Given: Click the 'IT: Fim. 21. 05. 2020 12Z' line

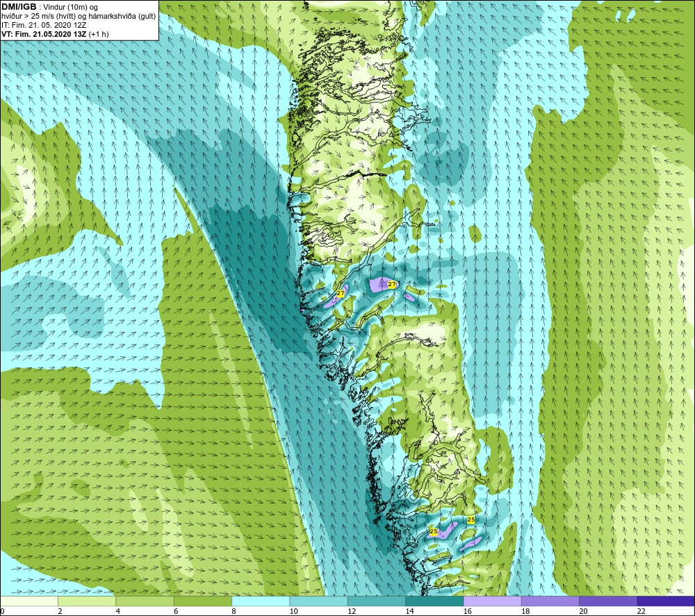Looking at the screenshot, I should click(44, 25).
